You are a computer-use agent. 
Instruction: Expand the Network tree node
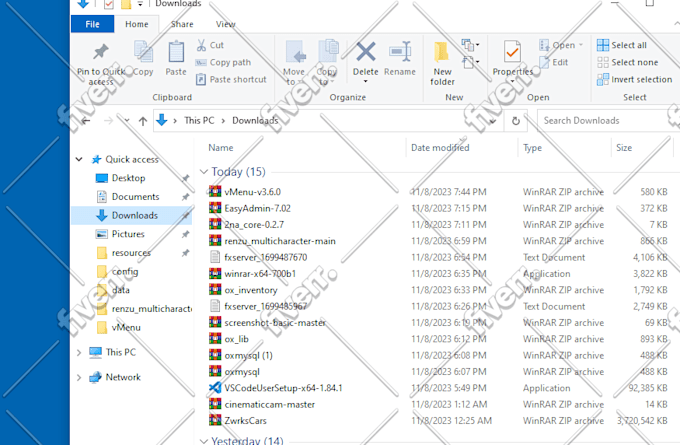(79, 377)
